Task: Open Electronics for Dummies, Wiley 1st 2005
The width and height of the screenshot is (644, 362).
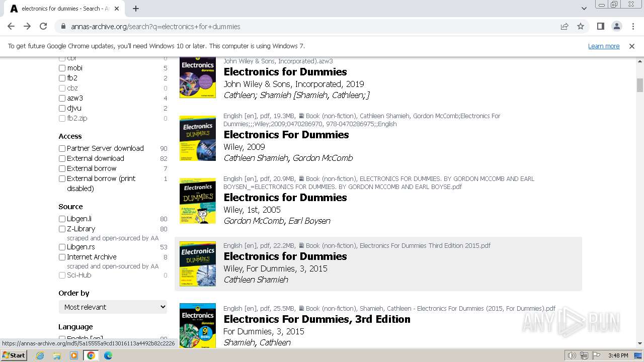Action: click(285, 198)
